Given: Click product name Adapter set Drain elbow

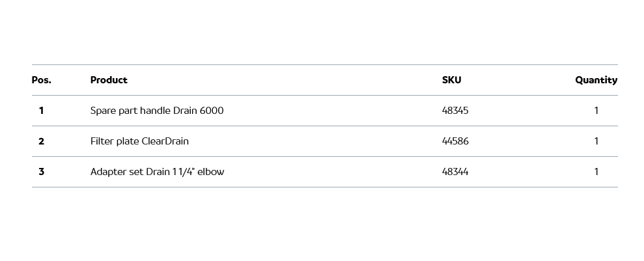Looking at the screenshot, I should [x=157, y=172].
